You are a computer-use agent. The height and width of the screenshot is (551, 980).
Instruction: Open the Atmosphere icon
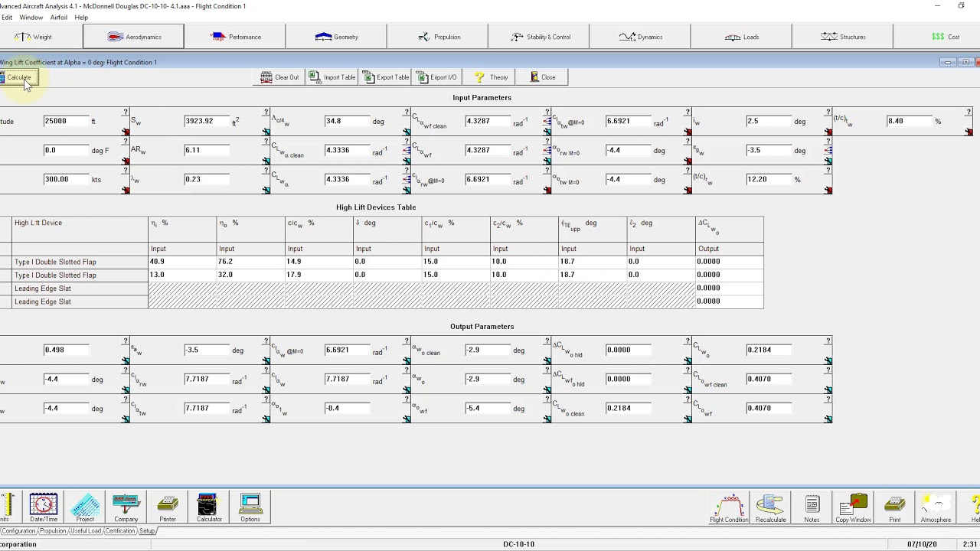click(x=936, y=508)
